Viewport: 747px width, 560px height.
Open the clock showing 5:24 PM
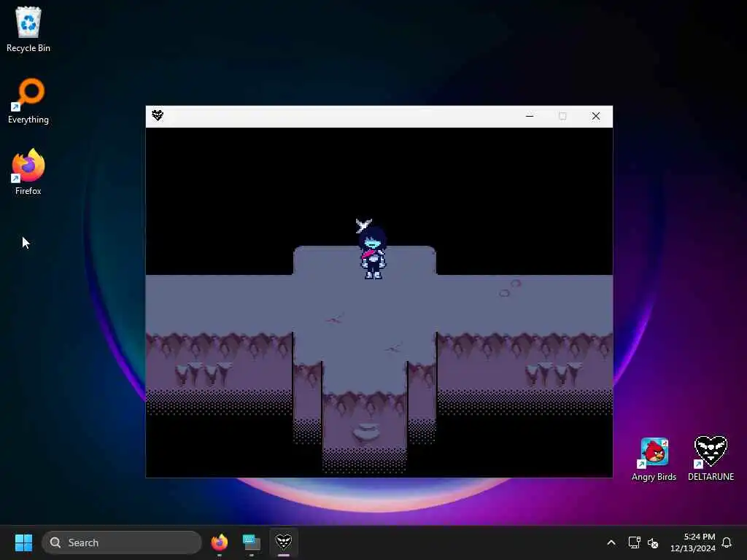point(693,542)
